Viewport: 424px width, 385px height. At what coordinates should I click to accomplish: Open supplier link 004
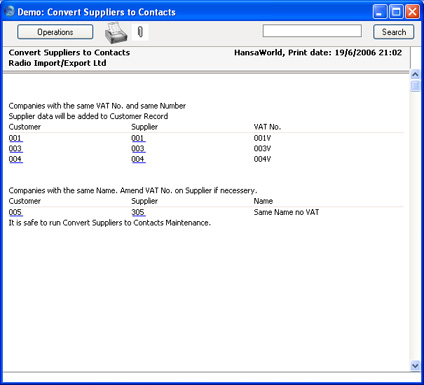coord(138,159)
